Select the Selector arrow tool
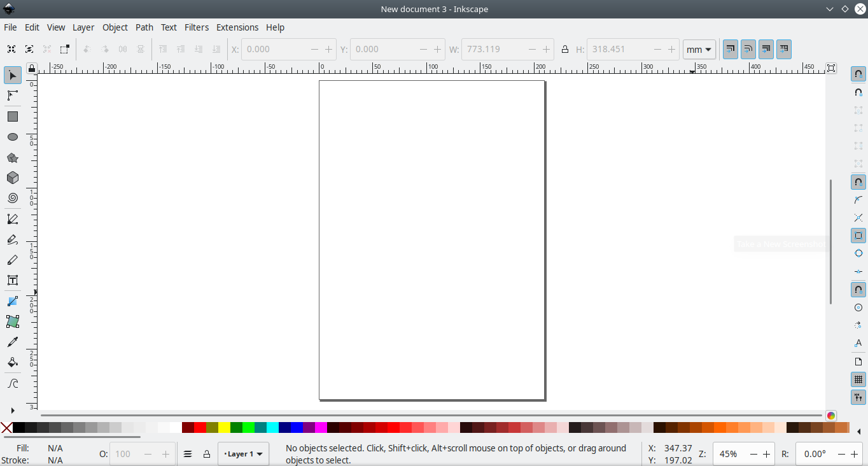Image resolution: width=868 pixels, height=466 pixels. (x=12, y=76)
